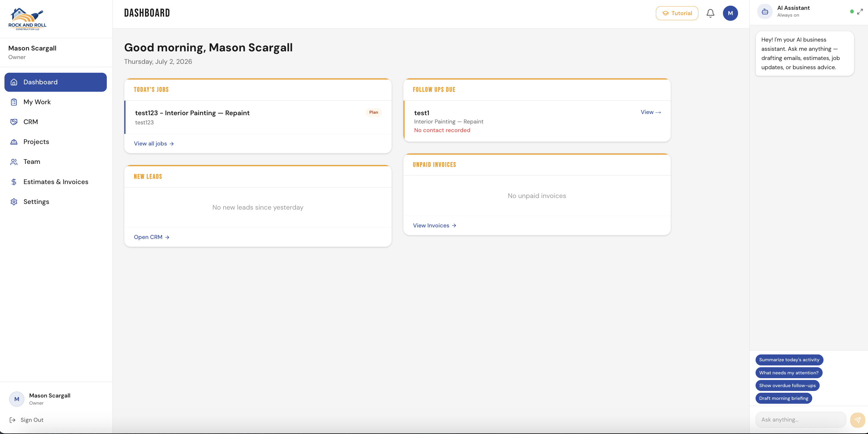Click the test1 follow-up entry title
This screenshot has height=434, width=868.
[x=422, y=113]
